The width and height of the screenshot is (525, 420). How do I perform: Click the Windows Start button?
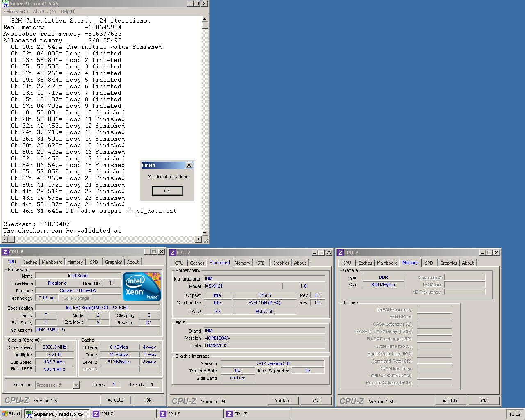pyautogui.click(x=11, y=414)
